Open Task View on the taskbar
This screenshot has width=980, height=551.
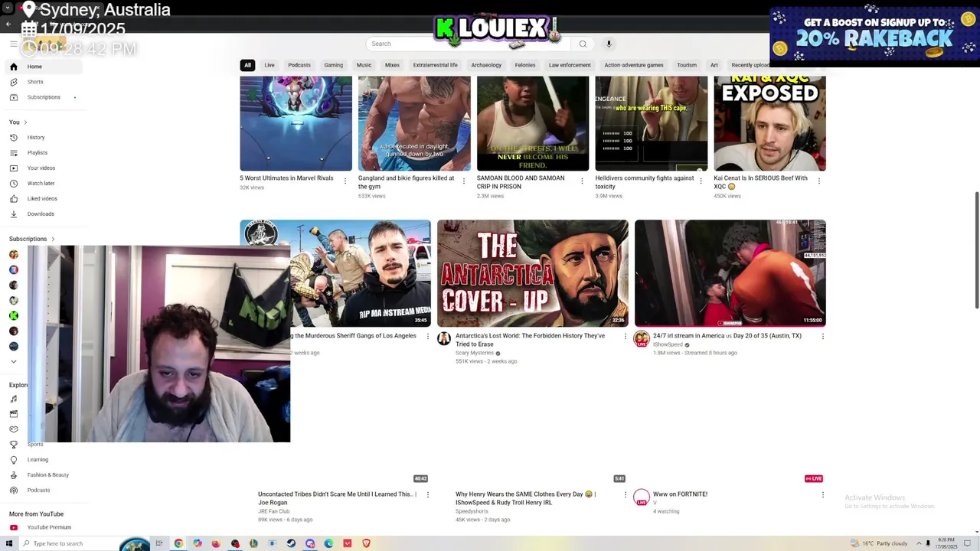[x=159, y=543]
